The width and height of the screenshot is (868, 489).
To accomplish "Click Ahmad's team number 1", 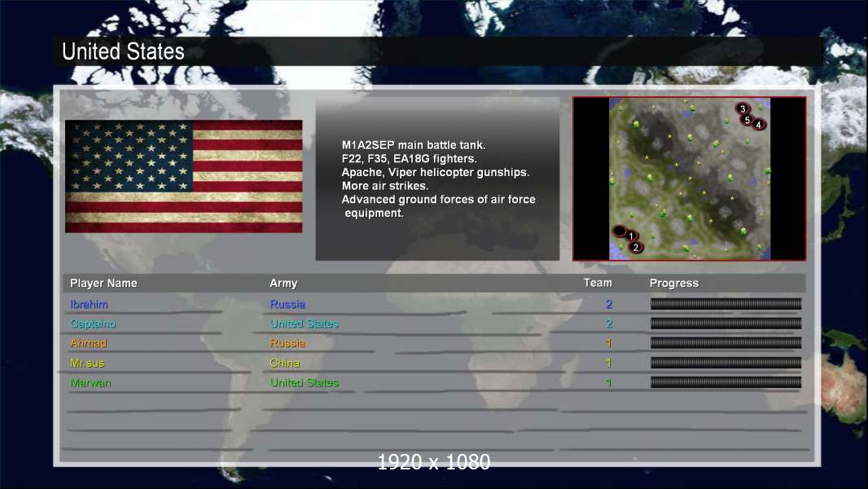I will [609, 343].
